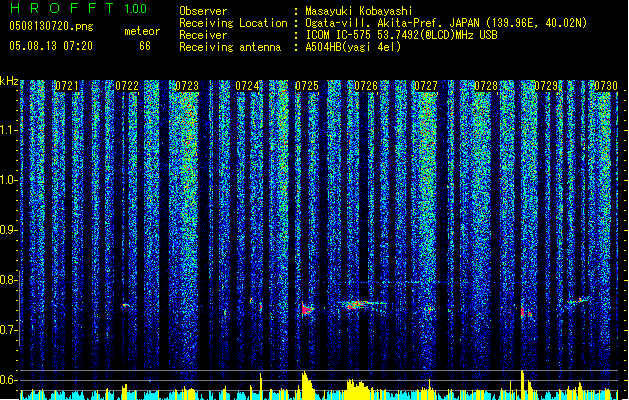This screenshot has height=400, width=629.
Task: Click the 0722 time marker
Action: [x=127, y=86]
